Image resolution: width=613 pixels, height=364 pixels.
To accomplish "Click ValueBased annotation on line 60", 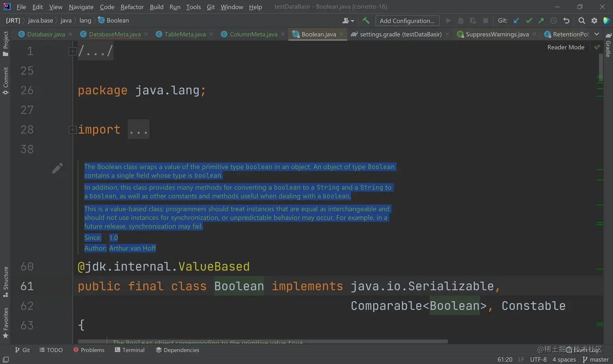I will point(214,266).
